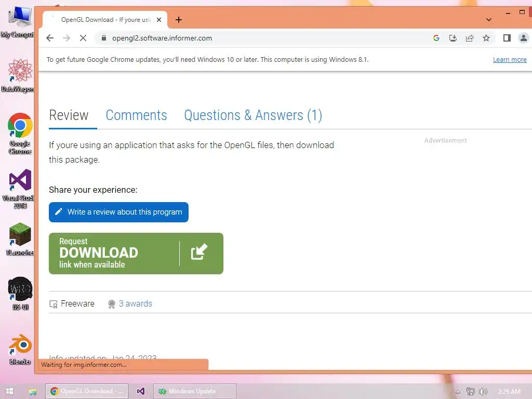Open Questions & Answers (1) tab
The height and width of the screenshot is (399, 532).
click(253, 115)
